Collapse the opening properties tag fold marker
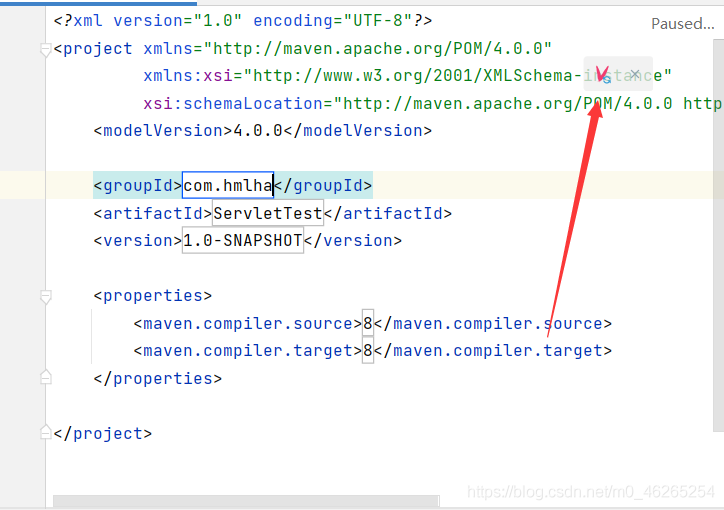The image size is (724, 510). [x=45, y=297]
